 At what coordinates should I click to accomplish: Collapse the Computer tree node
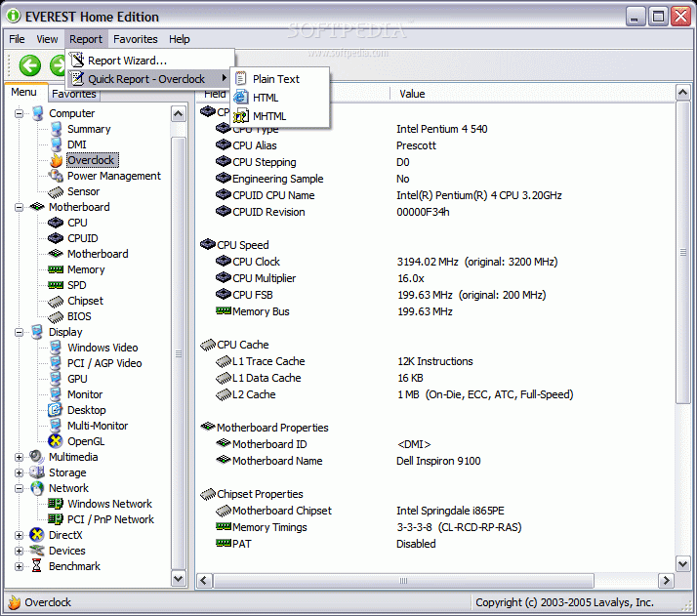click(x=19, y=113)
